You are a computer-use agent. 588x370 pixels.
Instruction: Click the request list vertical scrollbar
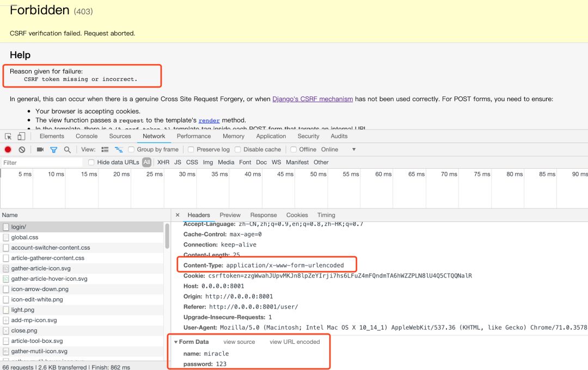(167, 236)
